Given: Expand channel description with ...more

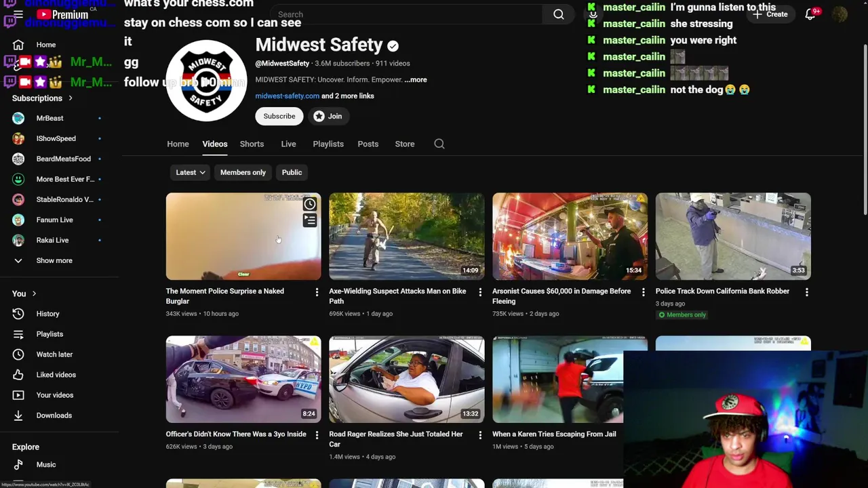Looking at the screenshot, I should click(x=416, y=79).
